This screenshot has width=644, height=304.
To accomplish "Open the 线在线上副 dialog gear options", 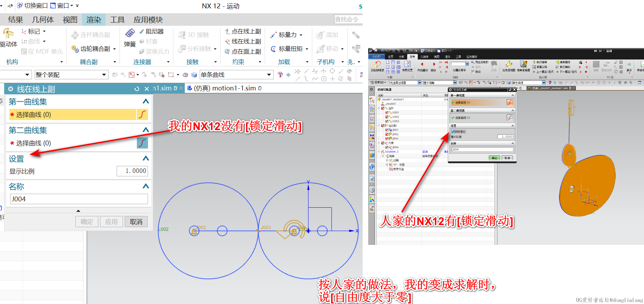I will point(11,89).
